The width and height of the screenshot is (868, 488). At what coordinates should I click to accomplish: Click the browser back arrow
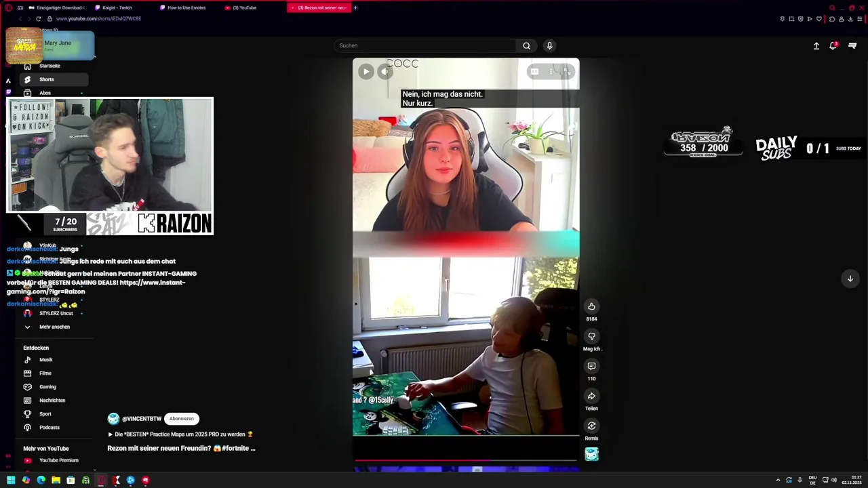click(x=20, y=19)
